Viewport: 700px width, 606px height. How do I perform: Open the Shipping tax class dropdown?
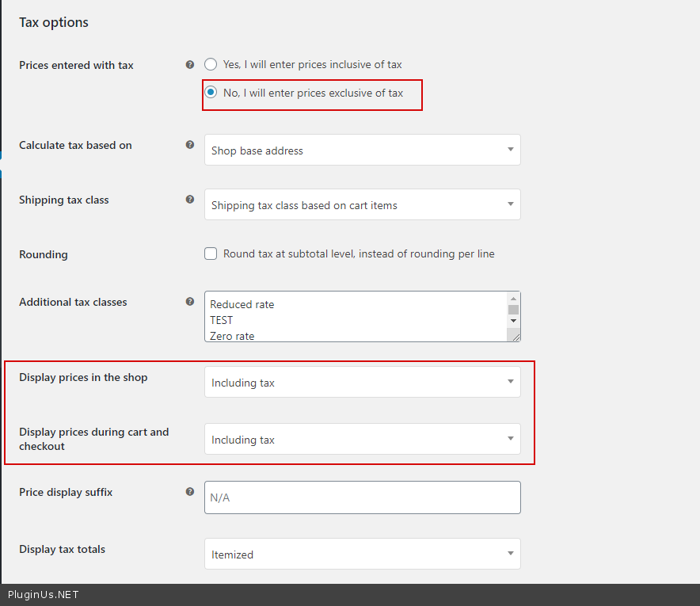[x=362, y=204]
